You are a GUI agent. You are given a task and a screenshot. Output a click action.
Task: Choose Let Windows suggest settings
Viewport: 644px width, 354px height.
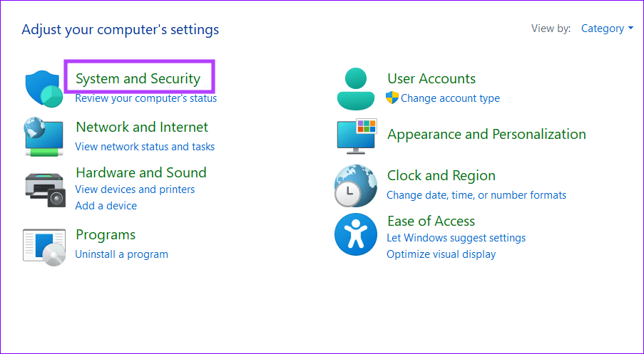[456, 238]
